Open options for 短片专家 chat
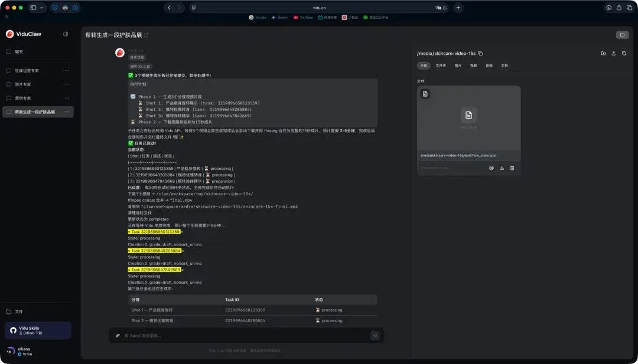Image resolution: width=638 pixels, height=364 pixels. [67, 84]
